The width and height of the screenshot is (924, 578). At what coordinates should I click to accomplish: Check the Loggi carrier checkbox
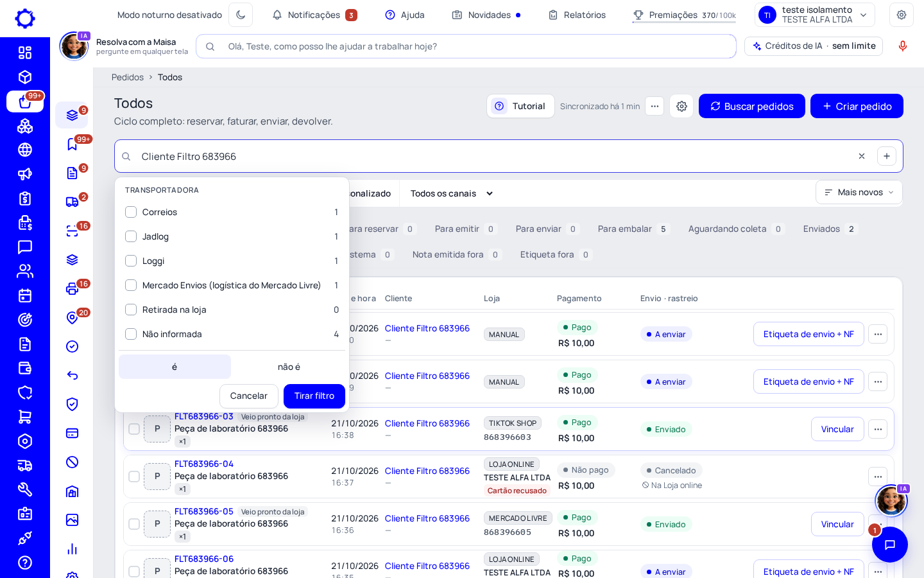click(131, 261)
